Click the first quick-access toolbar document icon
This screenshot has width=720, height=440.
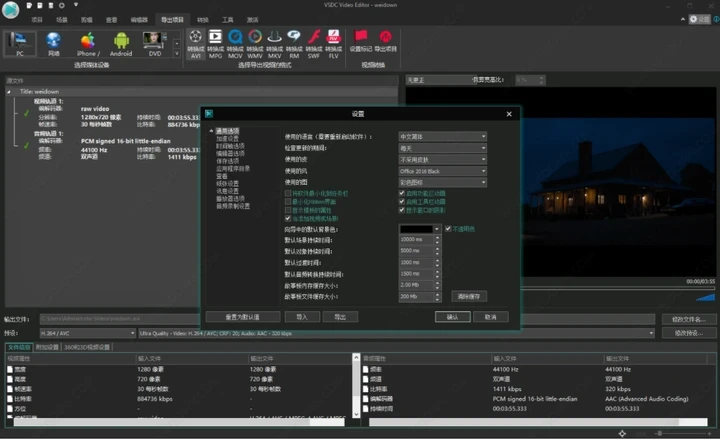coord(29,6)
